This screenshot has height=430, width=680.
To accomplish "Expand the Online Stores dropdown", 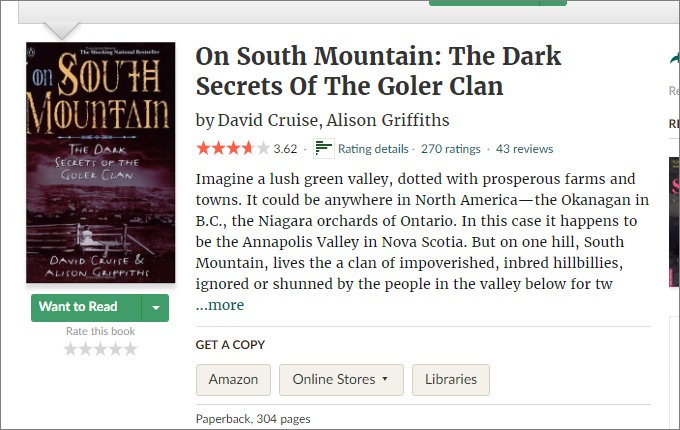I will click(x=341, y=380).
